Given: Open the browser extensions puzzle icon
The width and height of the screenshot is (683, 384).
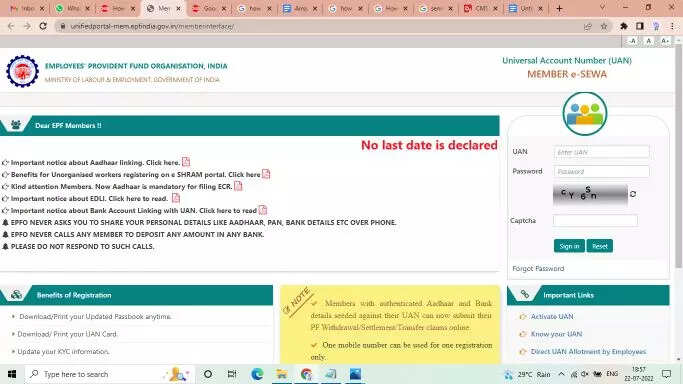Looking at the screenshot, I should tap(624, 27).
